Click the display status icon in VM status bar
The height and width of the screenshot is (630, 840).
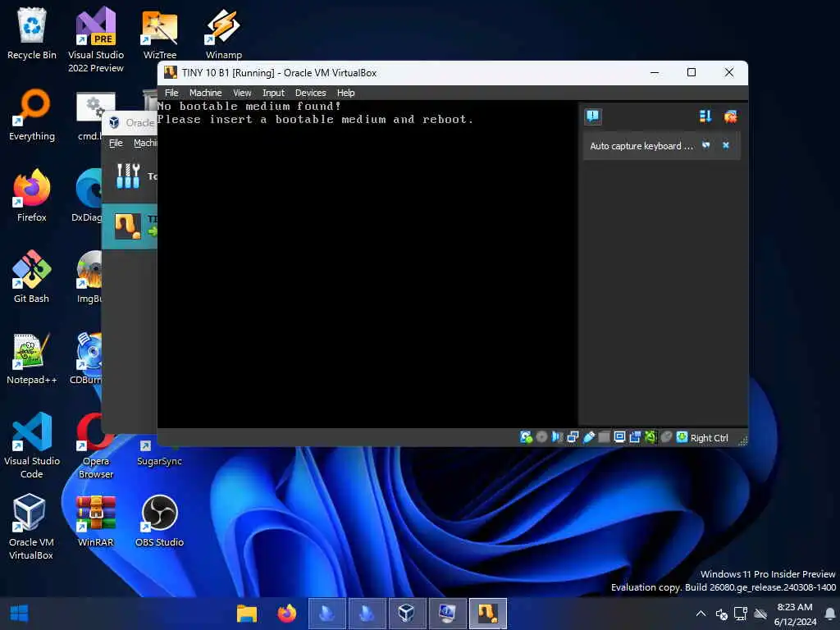[619, 437]
